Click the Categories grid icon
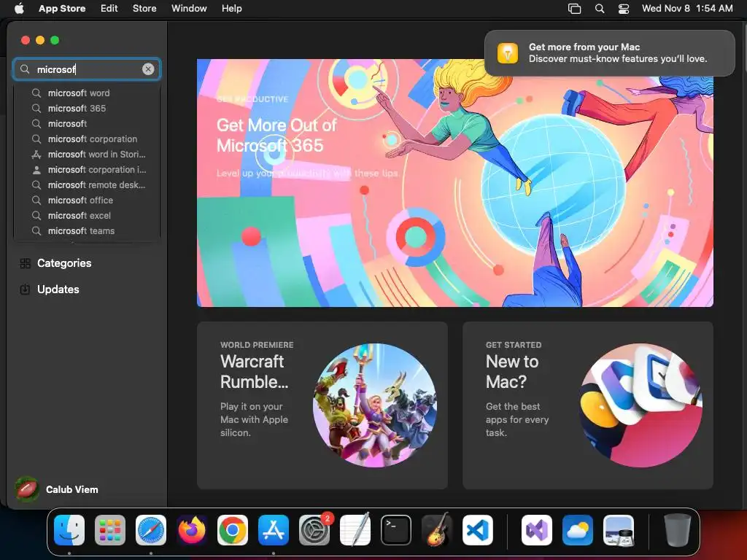Screen dimensions: 747x560 [x=26, y=262]
